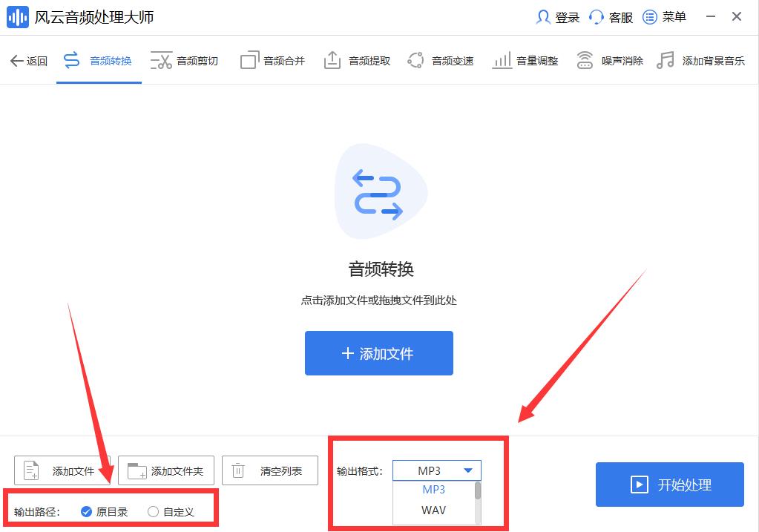759x532 pixels.
Task: Click the noise removal icon
Action: 585,61
